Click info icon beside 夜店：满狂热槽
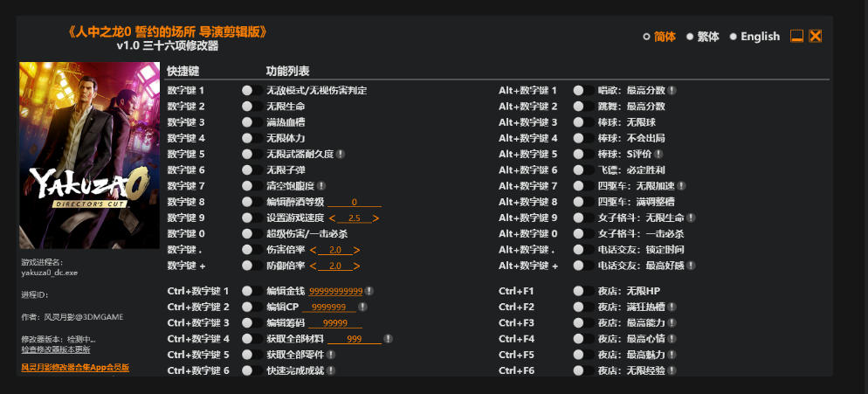 (672, 307)
